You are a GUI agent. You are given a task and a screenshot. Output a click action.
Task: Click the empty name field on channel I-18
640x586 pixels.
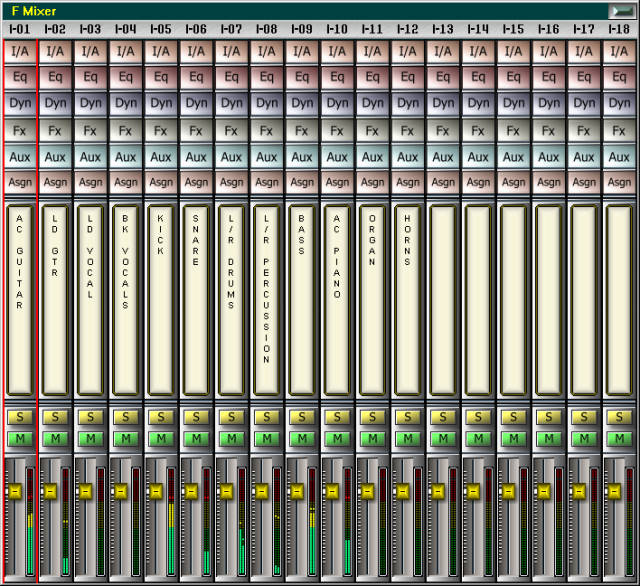tap(618, 300)
